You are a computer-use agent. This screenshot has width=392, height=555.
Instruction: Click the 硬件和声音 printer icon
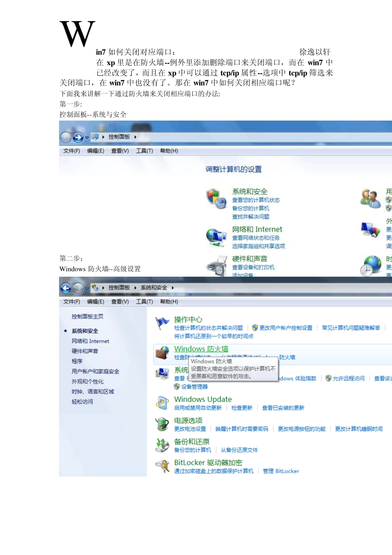[217, 266]
